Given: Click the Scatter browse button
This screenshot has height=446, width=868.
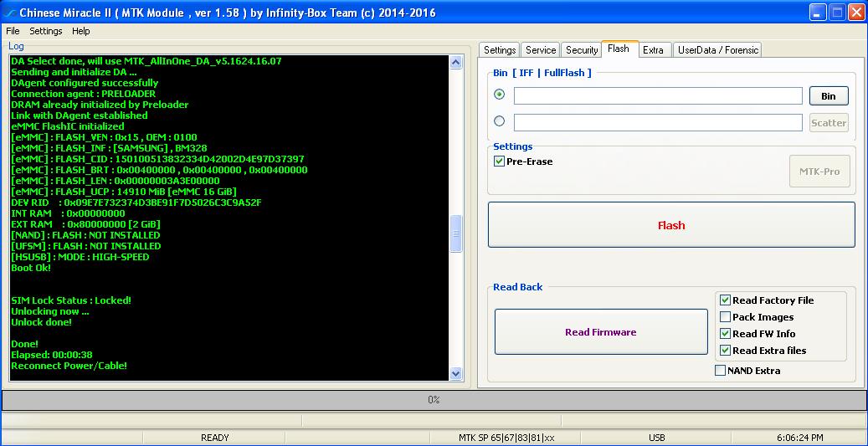Looking at the screenshot, I should pos(829,123).
